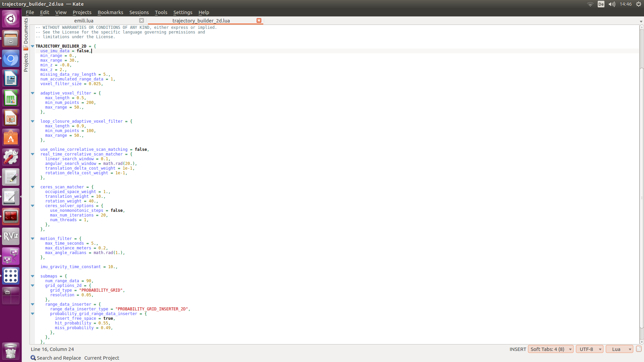This screenshot has height=362, width=644.
Task: Collapse the TRAJECTORY_BUILDER_2D code block
Action: tap(33, 46)
